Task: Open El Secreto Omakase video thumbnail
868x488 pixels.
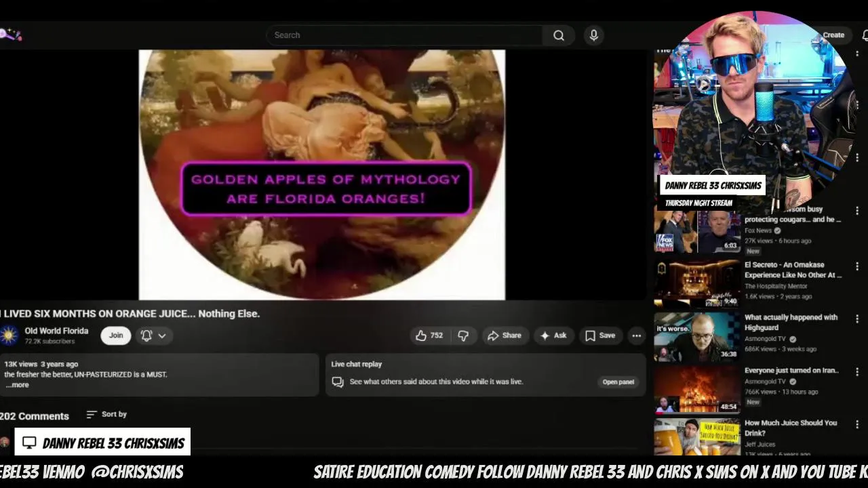Action: pos(697,284)
